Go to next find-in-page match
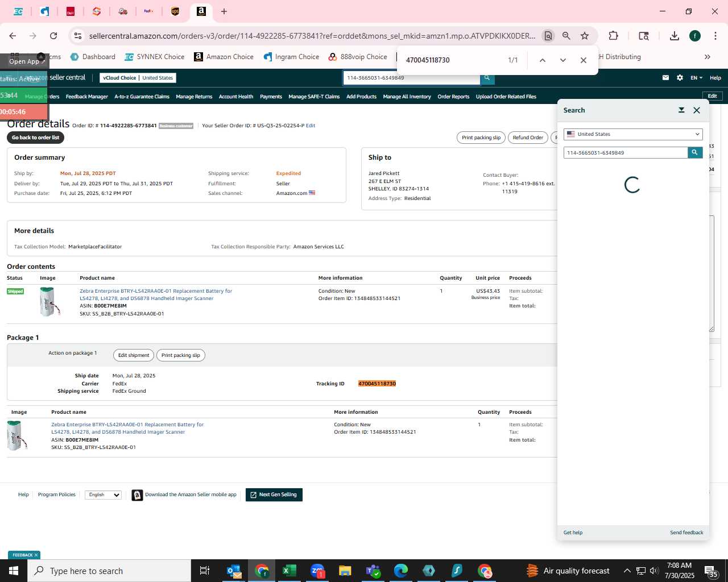Image resolution: width=728 pixels, height=582 pixels. [x=563, y=60]
